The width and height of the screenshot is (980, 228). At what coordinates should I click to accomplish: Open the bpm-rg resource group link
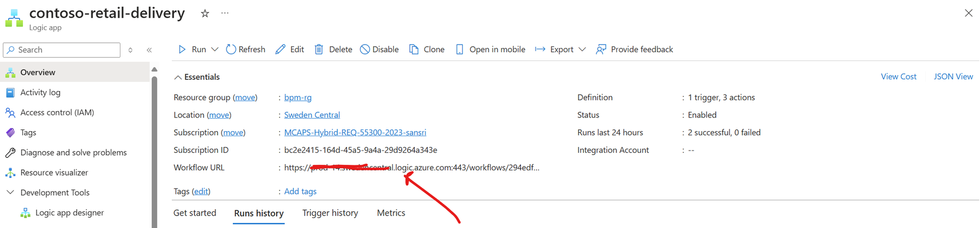pos(298,97)
